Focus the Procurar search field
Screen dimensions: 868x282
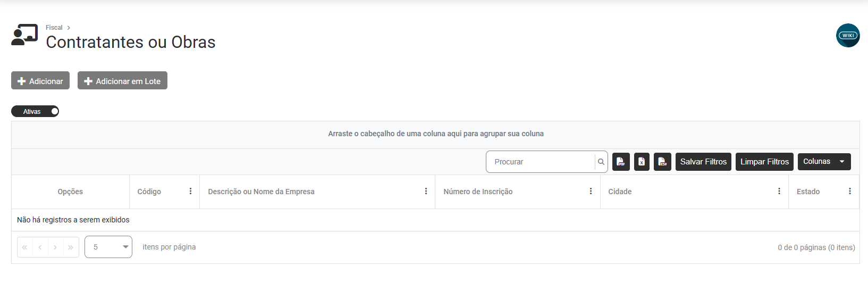pyautogui.click(x=541, y=162)
